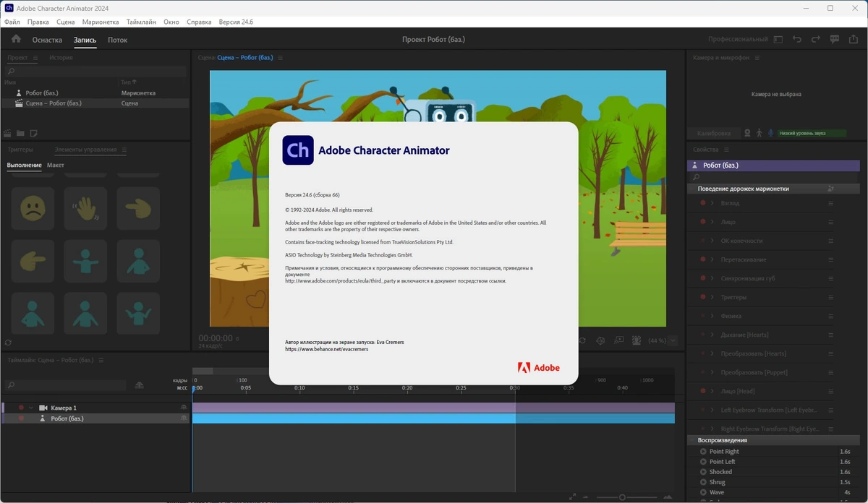The height and width of the screenshot is (503, 868).
Task: Open the Таймлайн menu
Action: [141, 22]
